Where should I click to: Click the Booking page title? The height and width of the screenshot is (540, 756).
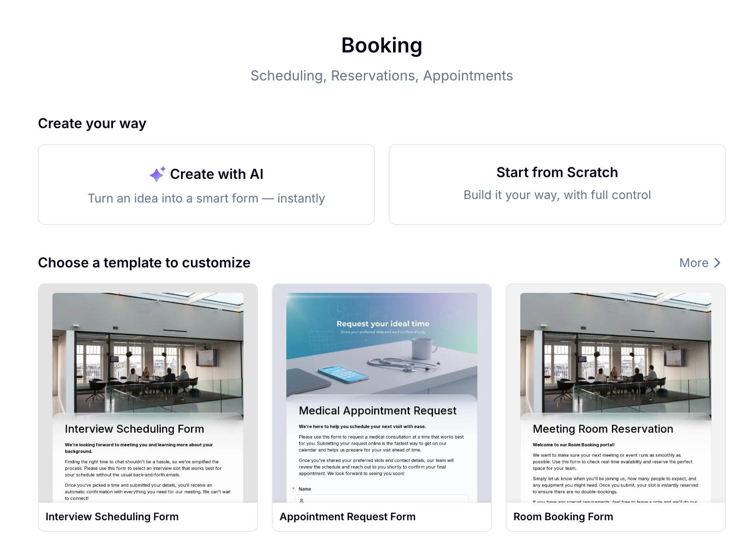coord(381,45)
